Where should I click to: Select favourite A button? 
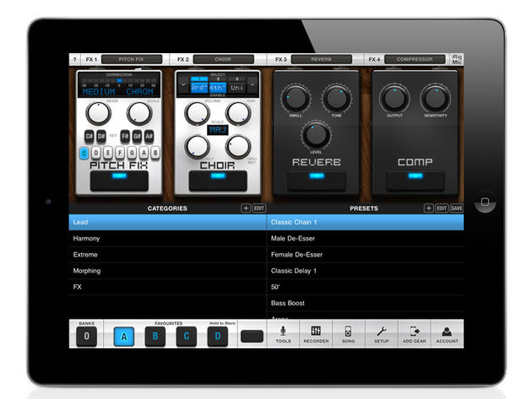point(124,337)
